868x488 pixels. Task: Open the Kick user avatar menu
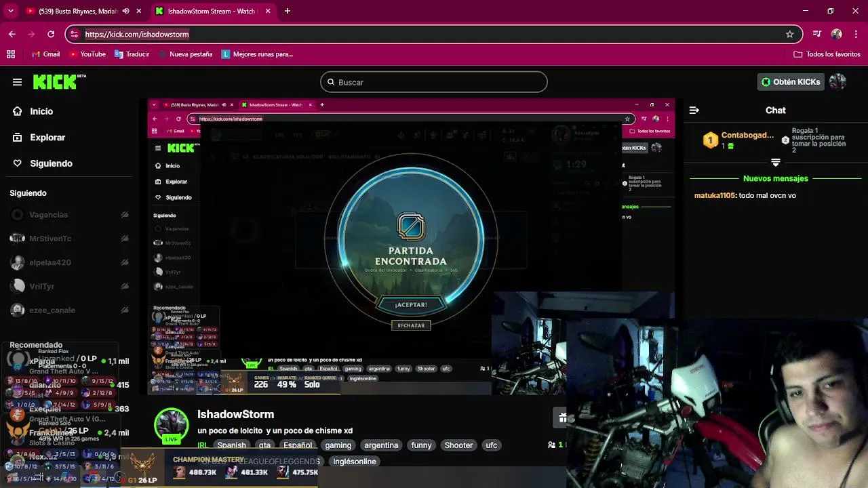(x=837, y=82)
